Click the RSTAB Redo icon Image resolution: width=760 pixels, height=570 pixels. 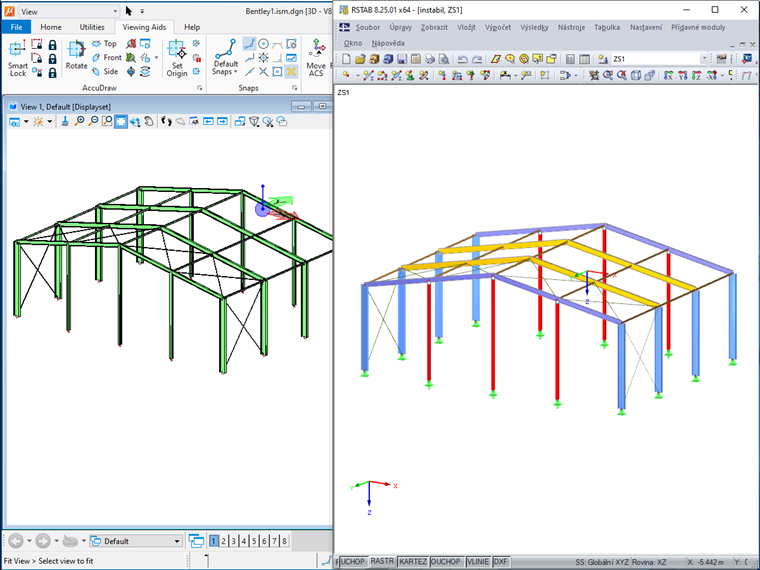(x=477, y=59)
